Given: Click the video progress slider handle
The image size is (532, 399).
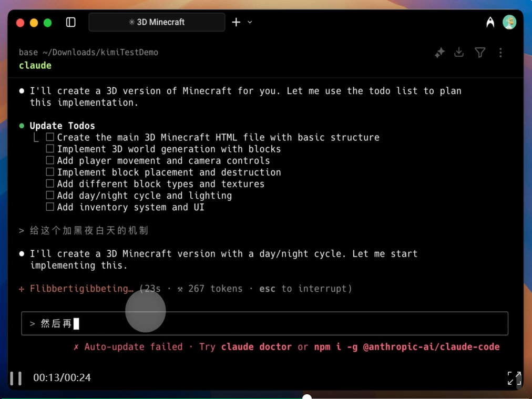Looking at the screenshot, I should coord(306,396).
